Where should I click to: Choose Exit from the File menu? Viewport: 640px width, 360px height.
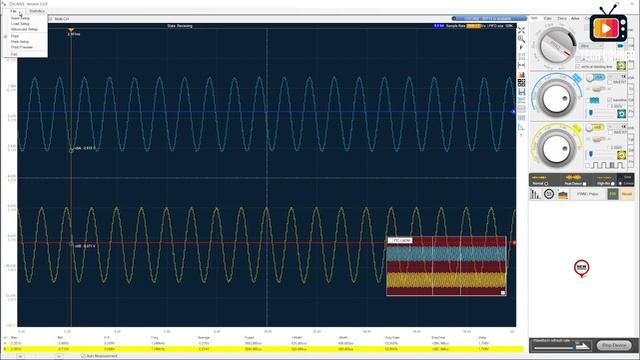click(14, 54)
